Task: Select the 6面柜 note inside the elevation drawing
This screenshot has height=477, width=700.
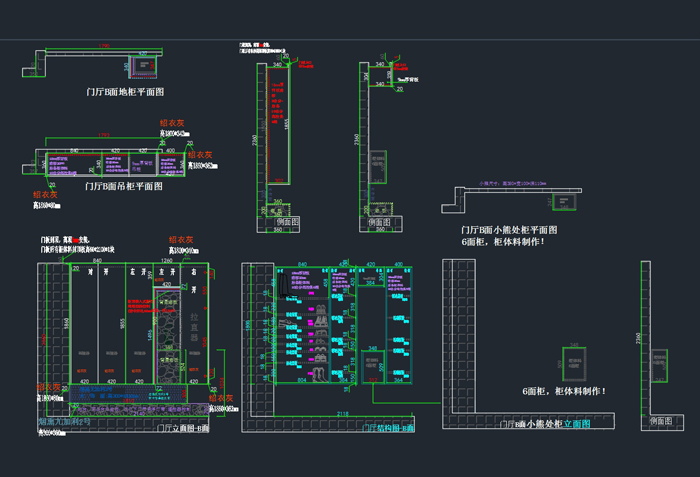Action: click(563, 391)
